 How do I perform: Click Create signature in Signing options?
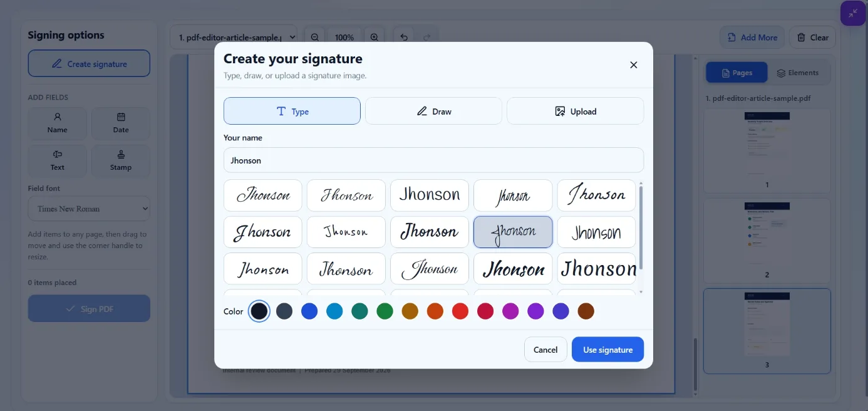click(x=89, y=63)
